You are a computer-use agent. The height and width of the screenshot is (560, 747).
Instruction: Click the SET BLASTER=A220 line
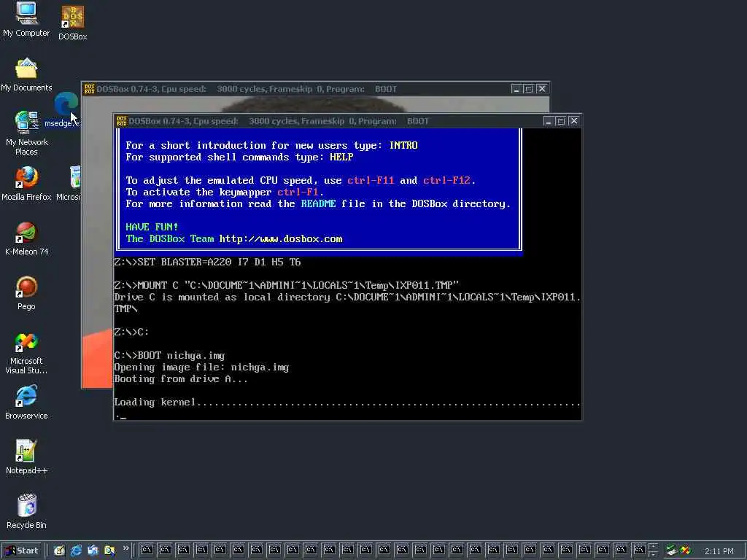click(x=208, y=262)
